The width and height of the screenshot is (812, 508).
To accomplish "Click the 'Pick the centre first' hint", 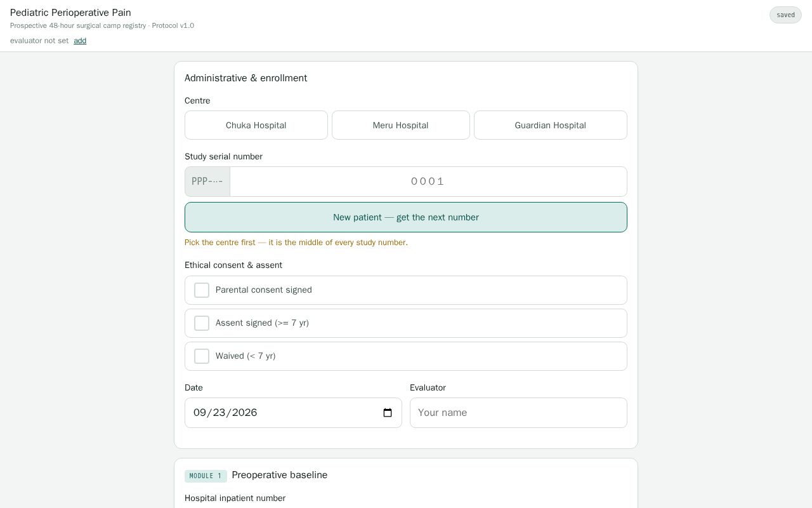I will tap(296, 243).
